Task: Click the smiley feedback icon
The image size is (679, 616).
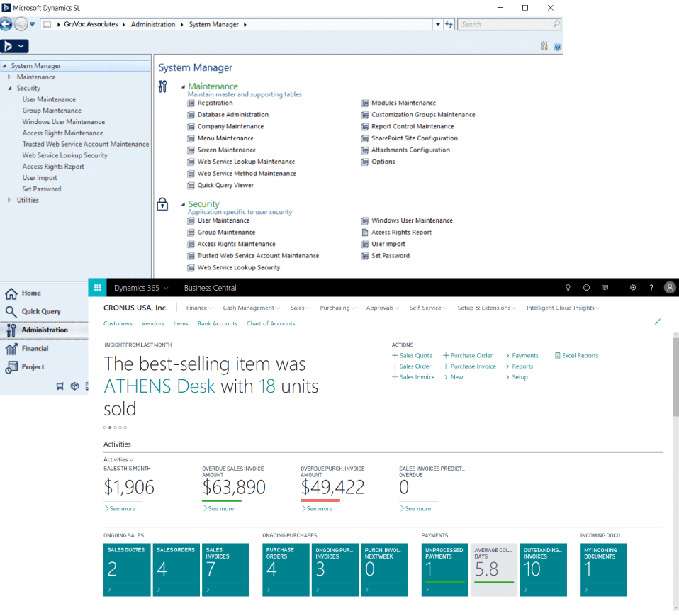Action: (586, 288)
